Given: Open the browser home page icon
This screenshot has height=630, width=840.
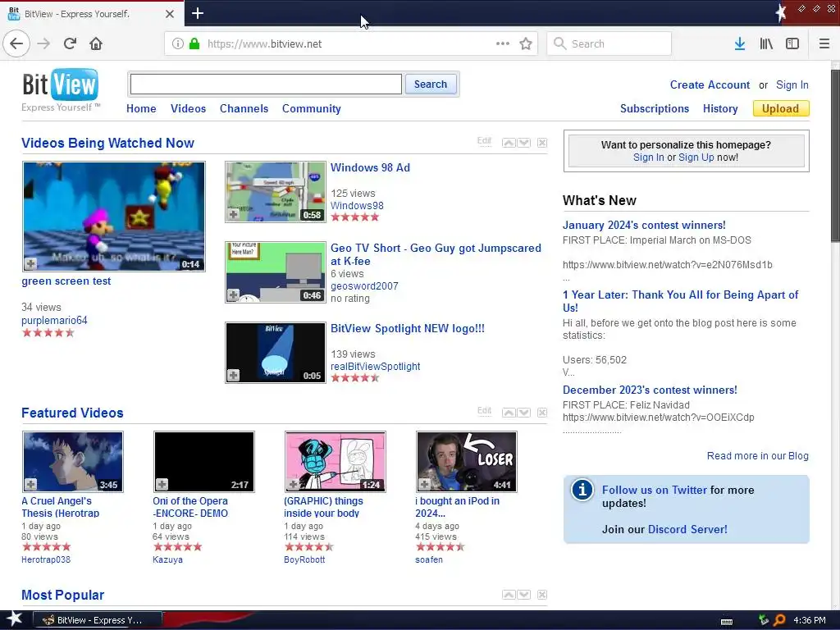Looking at the screenshot, I should [x=96, y=43].
